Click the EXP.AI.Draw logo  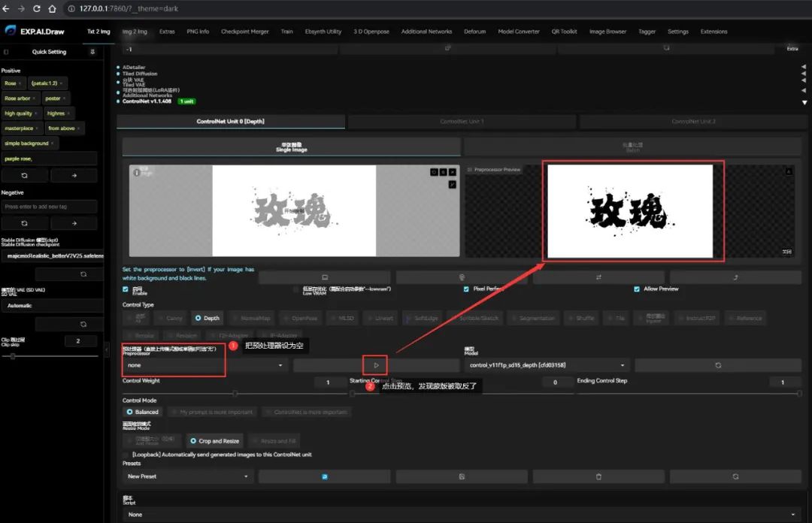[x=35, y=31]
